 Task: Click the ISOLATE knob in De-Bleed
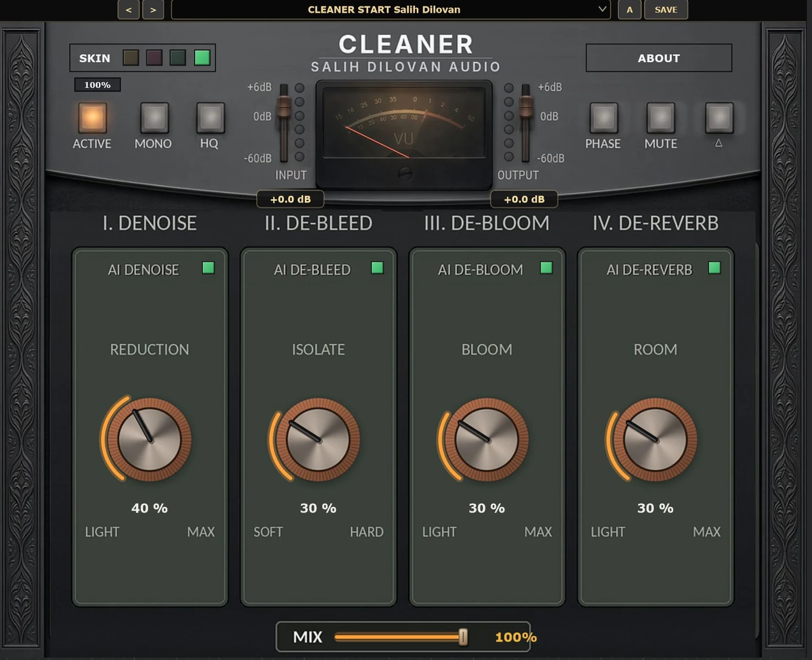click(x=318, y=440)
